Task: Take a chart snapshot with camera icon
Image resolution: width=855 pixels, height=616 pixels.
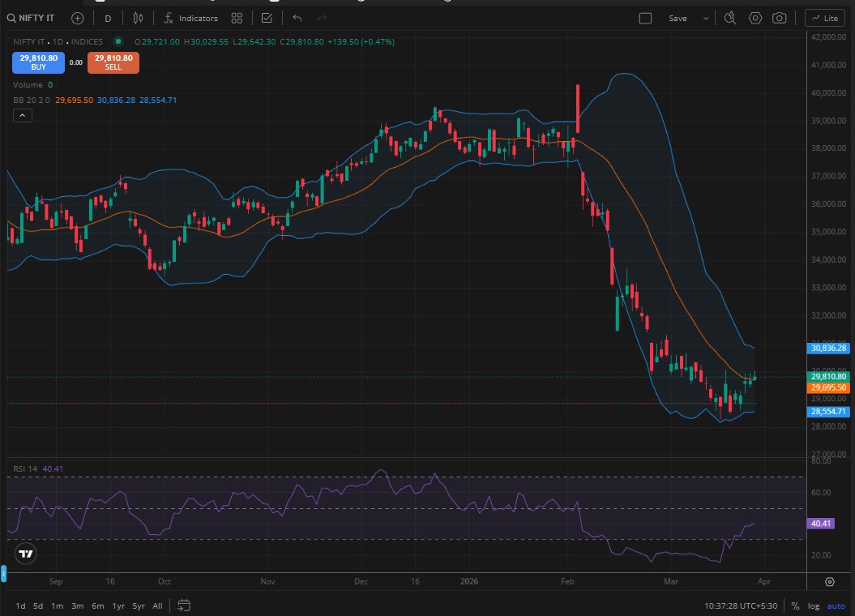Action: tap(779, 18)
